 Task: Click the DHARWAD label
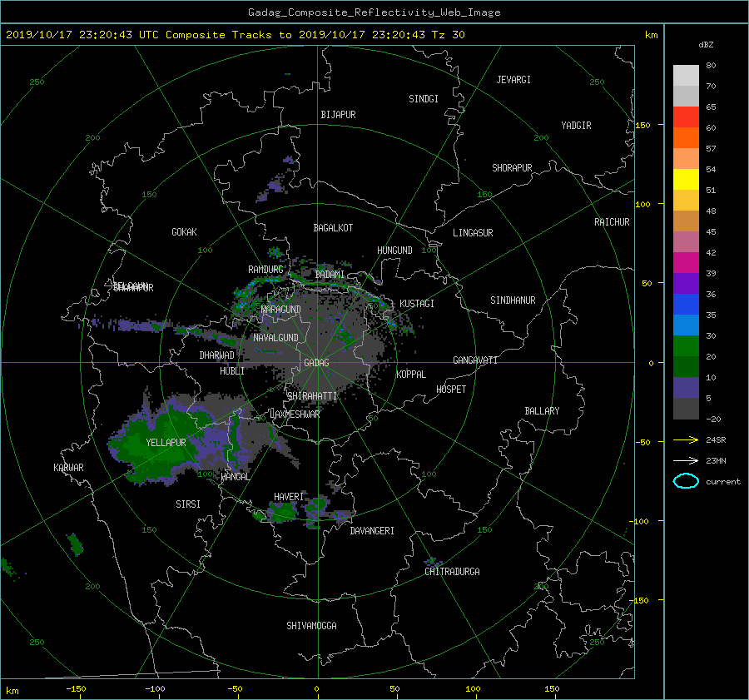[x=216, y=355]
